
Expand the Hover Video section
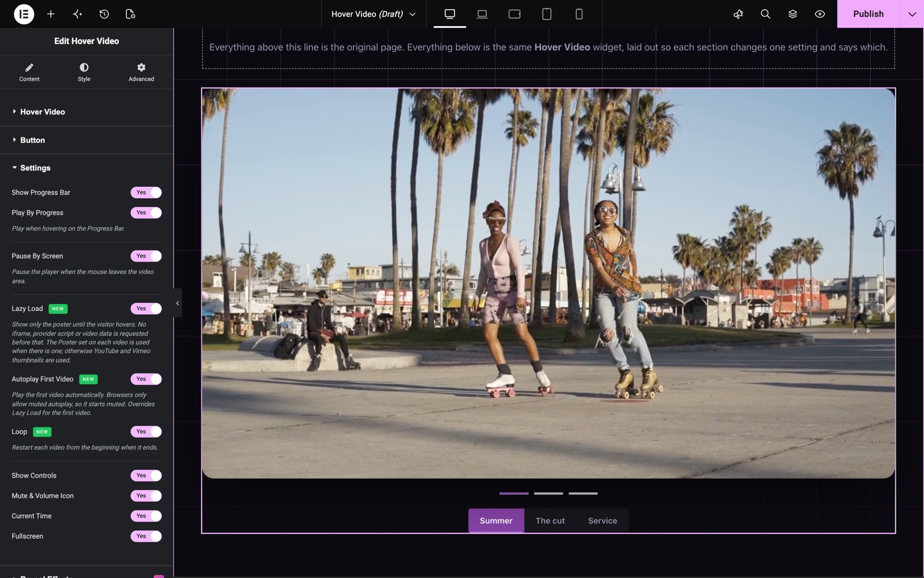click(x=87, y=112)
